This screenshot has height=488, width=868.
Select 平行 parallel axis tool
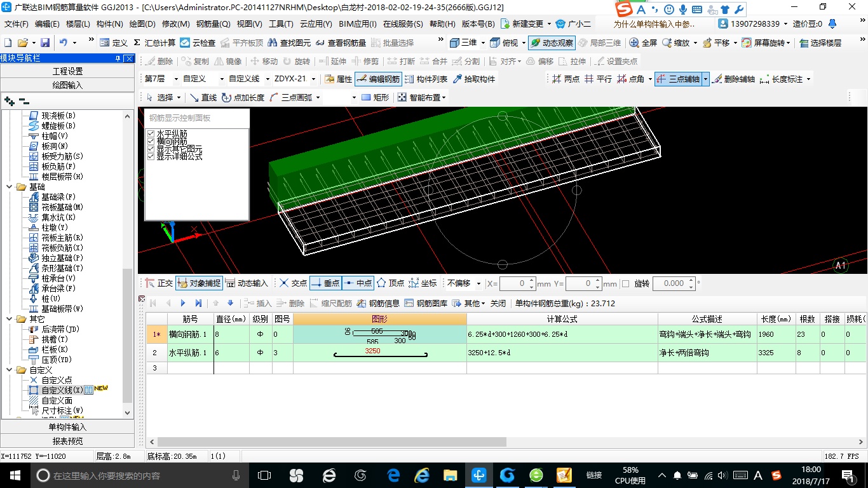tap(598, 79)
